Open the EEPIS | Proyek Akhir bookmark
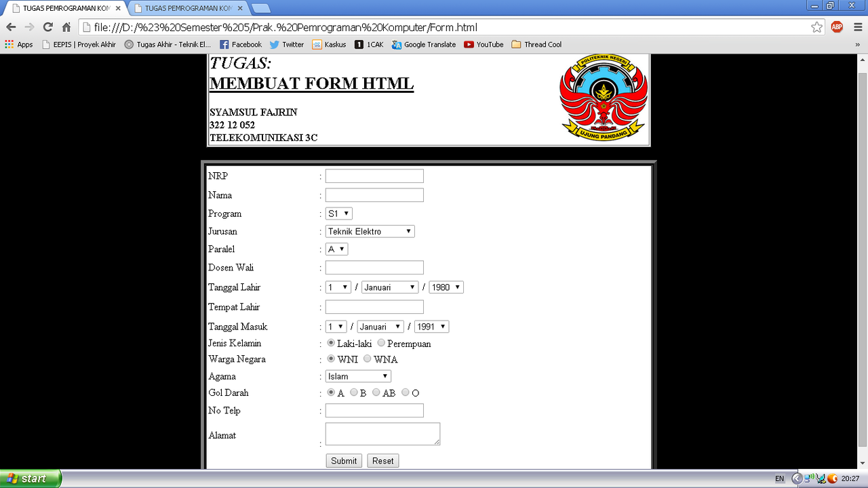The height and width of the screenshot is (488, 868). 79,44
